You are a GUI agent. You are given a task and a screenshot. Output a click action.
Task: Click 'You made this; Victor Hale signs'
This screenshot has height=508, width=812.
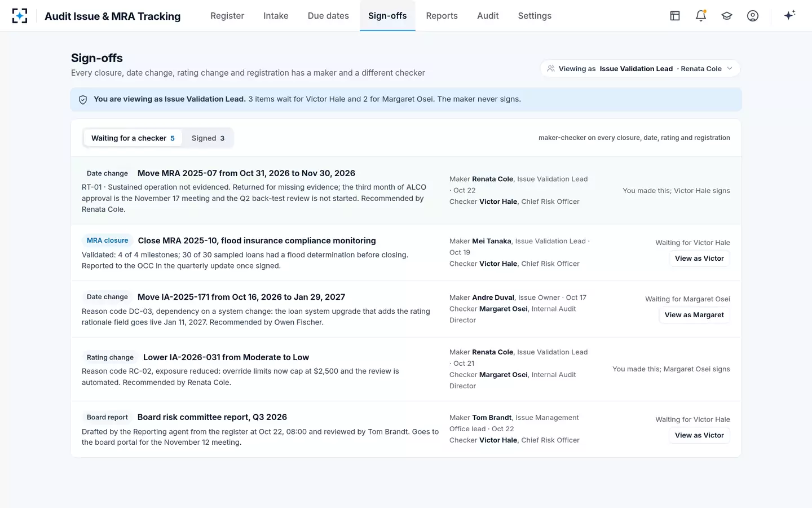tap(676, 191)
